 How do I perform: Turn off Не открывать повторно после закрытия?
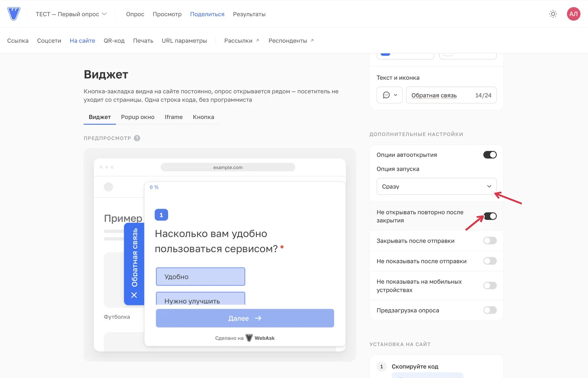(490, 216)
